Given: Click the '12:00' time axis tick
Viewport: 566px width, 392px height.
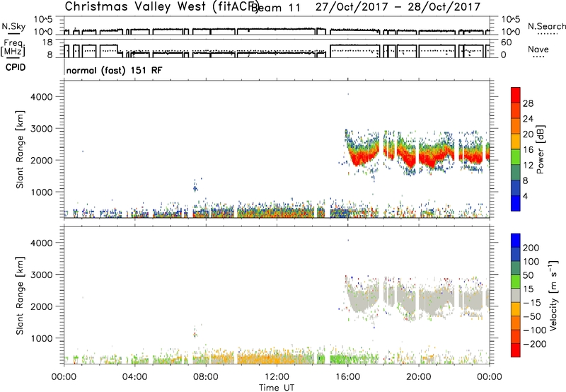Looking at the screenshot, I should pos(277,377).
